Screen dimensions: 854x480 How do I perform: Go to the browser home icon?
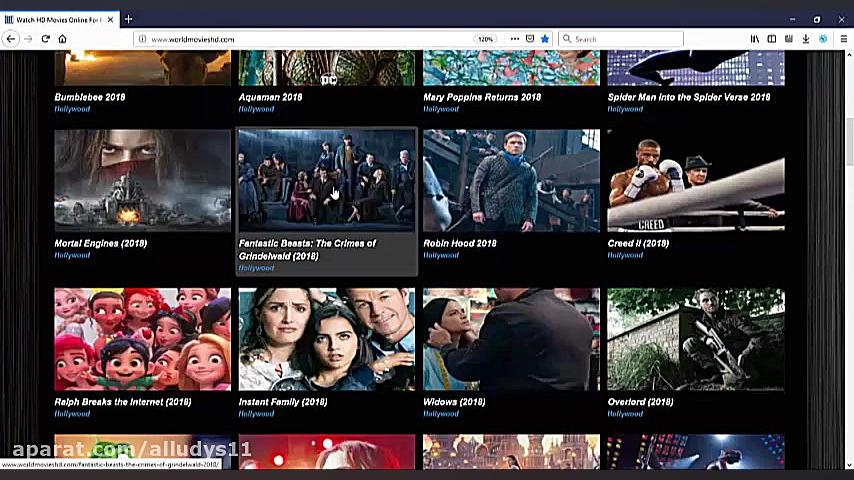click(x=63, y=39)
